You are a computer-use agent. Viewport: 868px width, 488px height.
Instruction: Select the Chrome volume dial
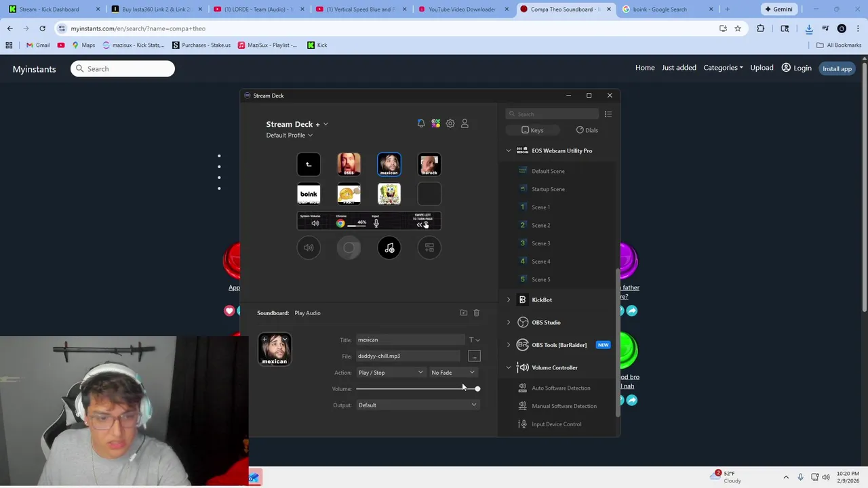point(349,248)
